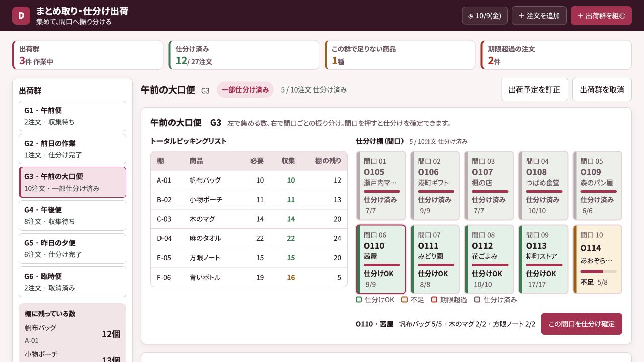Select bay card 間口 09 O113 柳町ストア
Viewport: 644px width, 362px height.
point(543,259)
